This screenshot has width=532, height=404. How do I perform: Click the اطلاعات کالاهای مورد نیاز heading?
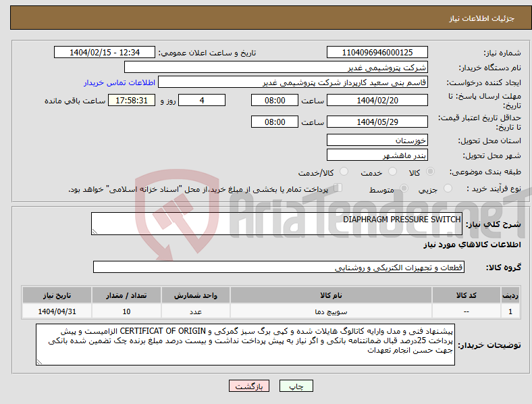472,245
